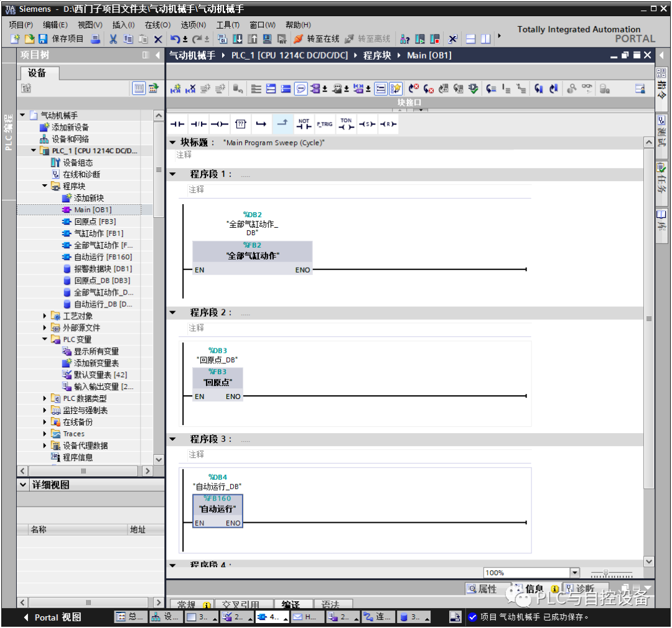Open the 项目(P) menu
Screen dimensions: 672x628
[x=21, y=25]
